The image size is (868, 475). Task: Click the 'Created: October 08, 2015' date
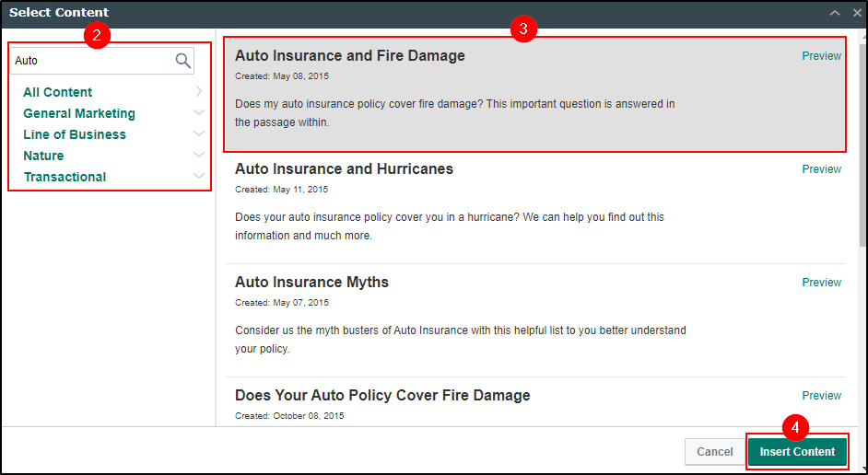289,416
